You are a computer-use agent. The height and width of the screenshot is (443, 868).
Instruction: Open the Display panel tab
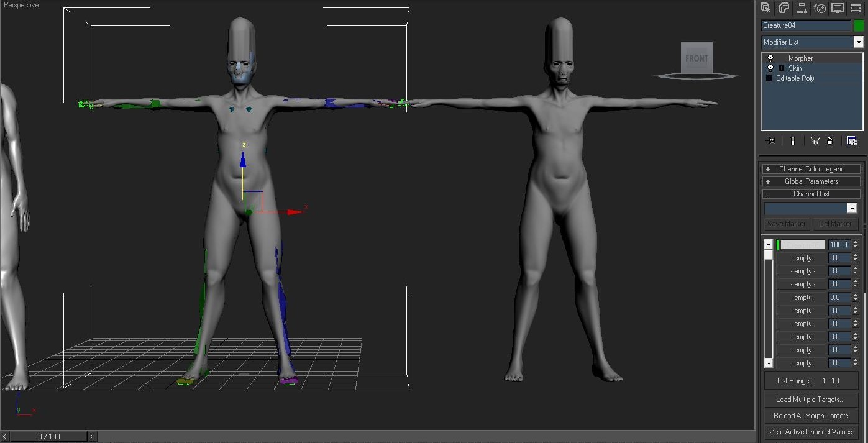click(838, 8)
